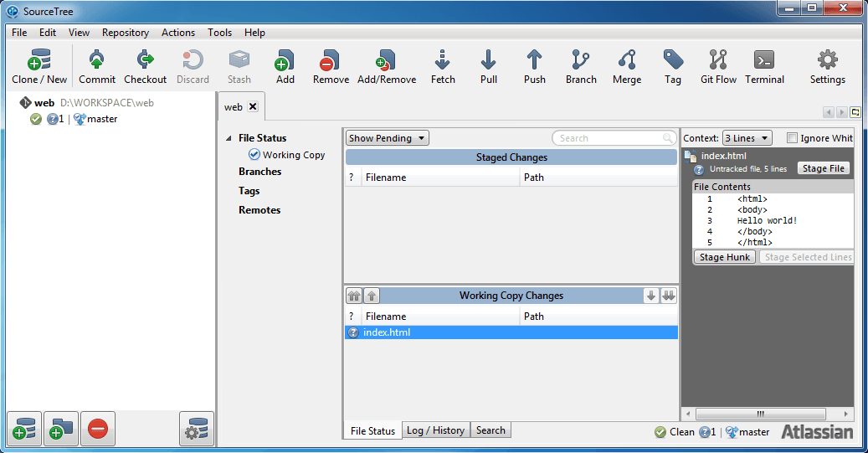The width and height of the screenshot is (868, 453).
Task: Click the Stage File button
Action: [823, 168]
